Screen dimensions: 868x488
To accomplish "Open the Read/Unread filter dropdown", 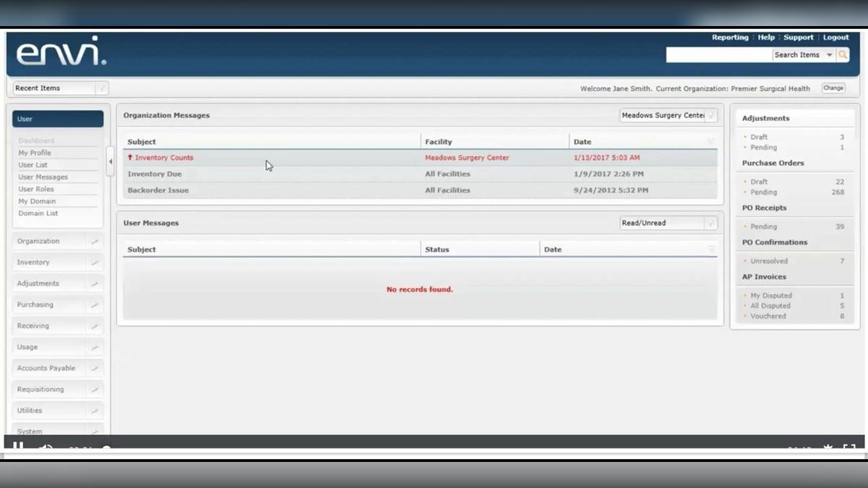I will tap(711, 222).
